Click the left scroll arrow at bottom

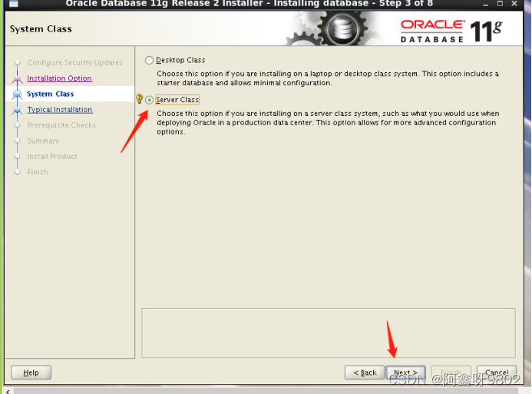point(8,391)
